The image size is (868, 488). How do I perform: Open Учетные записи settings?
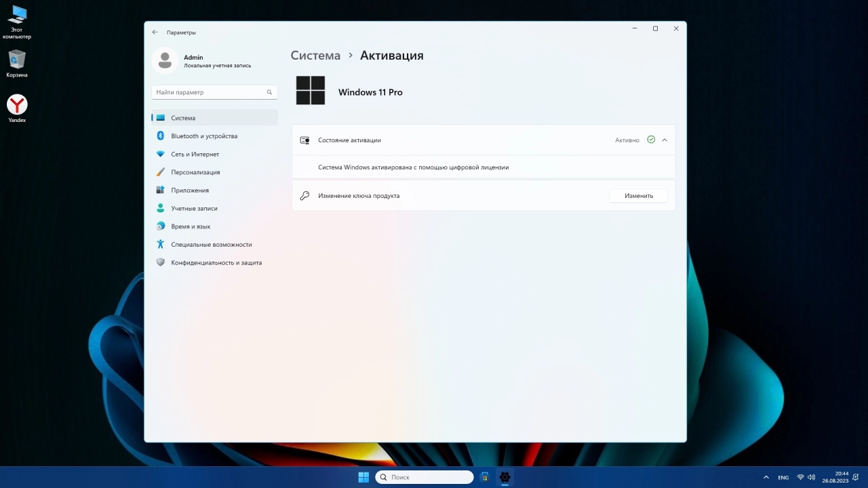pos(214,208)
